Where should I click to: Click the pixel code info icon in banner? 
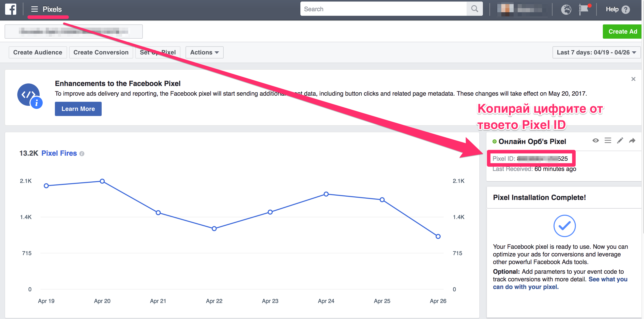pos(30,96)
